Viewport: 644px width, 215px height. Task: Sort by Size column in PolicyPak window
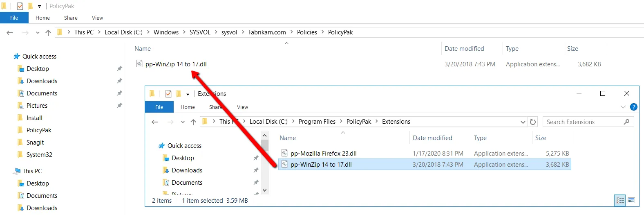pos(572,49)
